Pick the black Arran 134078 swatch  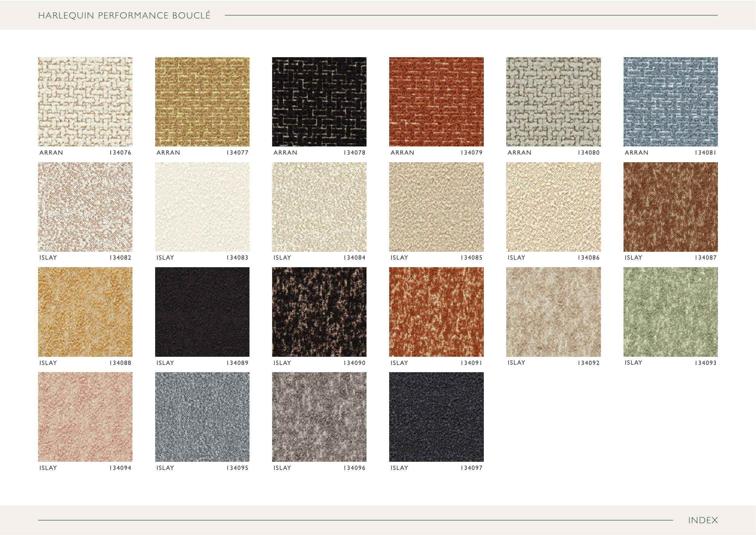coord(319,102)
